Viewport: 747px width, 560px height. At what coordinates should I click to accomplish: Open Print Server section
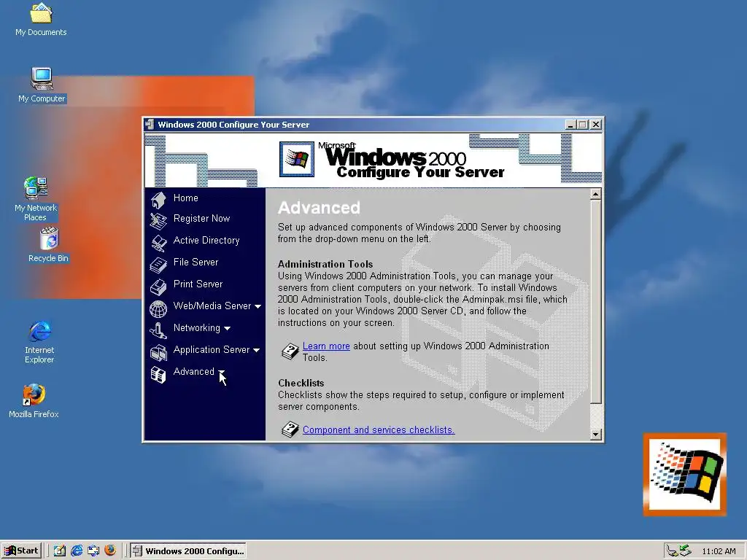pos(198,284)
